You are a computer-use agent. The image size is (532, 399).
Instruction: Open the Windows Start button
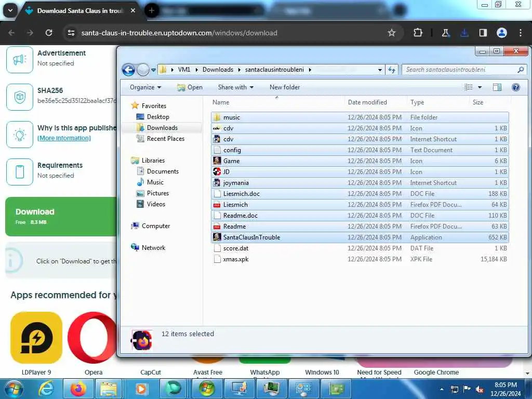pos(13,389)
